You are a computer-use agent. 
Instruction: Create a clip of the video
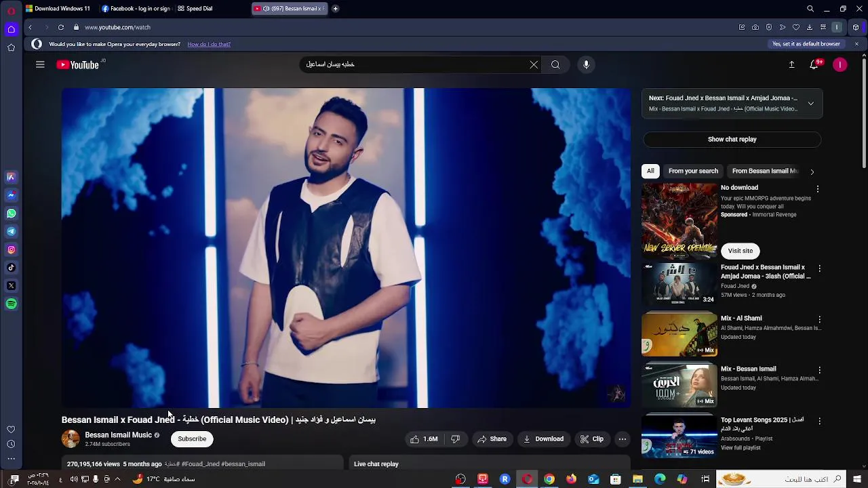(592, 439)
